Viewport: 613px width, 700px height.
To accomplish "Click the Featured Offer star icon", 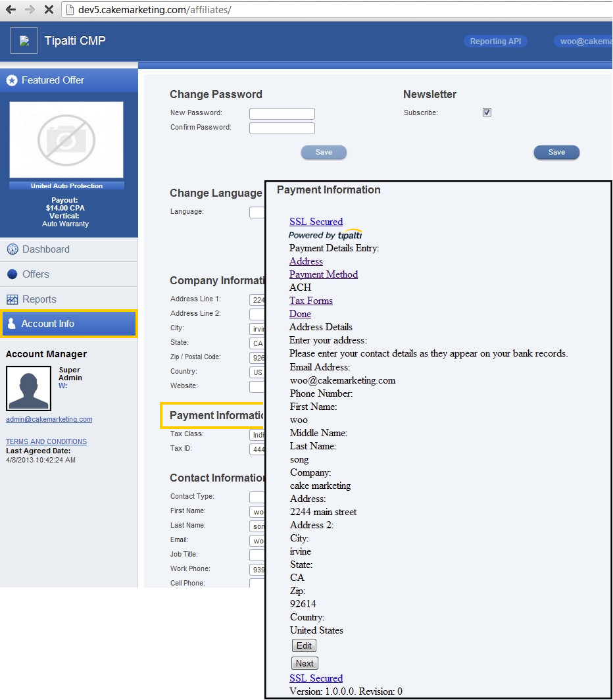I will [13, 80].
